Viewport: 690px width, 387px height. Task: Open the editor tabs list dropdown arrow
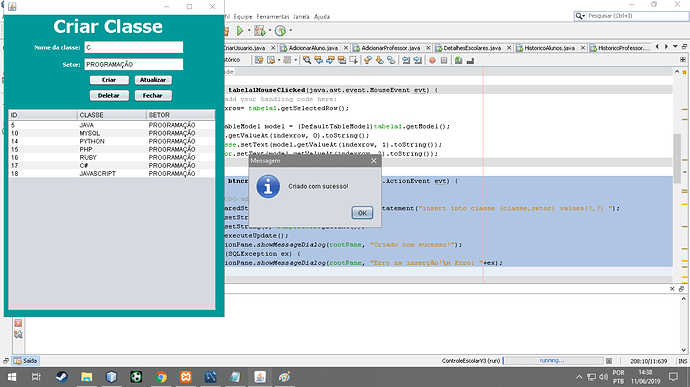(675, 47)
